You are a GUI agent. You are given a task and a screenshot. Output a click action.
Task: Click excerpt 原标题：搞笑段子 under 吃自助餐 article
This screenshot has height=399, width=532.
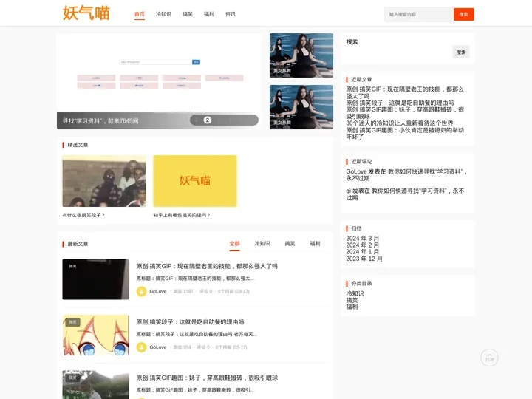point(197,334)
